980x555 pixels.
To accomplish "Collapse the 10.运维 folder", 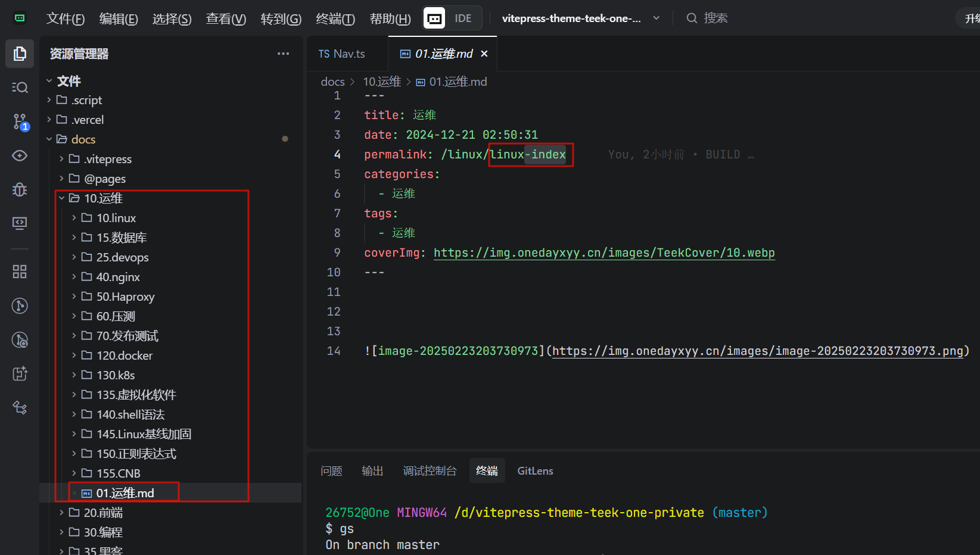I will 61,198.
